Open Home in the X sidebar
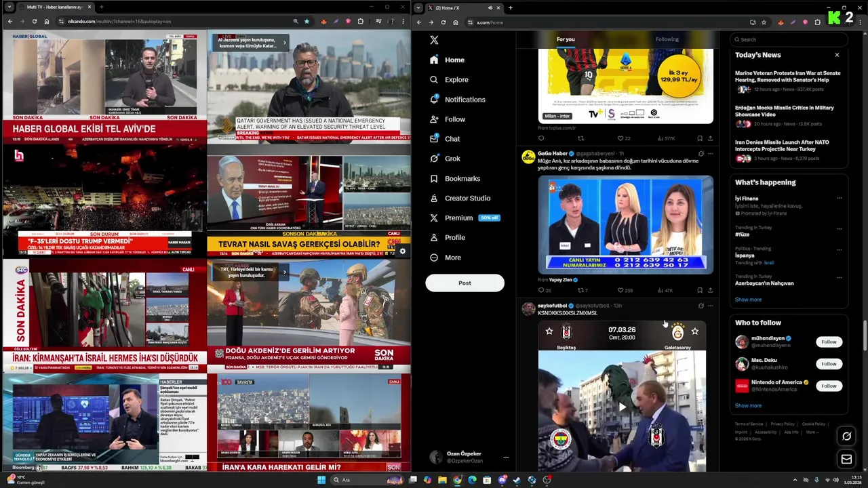 [447, 60]
